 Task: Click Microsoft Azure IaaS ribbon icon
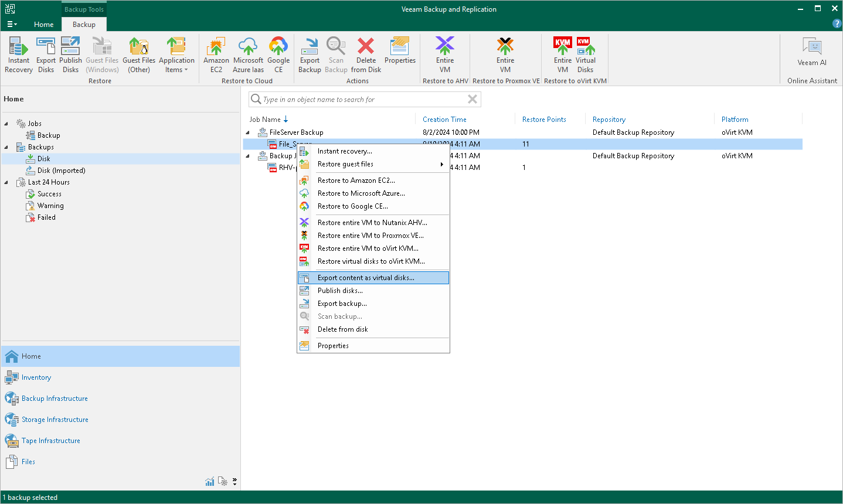(249, 55)
